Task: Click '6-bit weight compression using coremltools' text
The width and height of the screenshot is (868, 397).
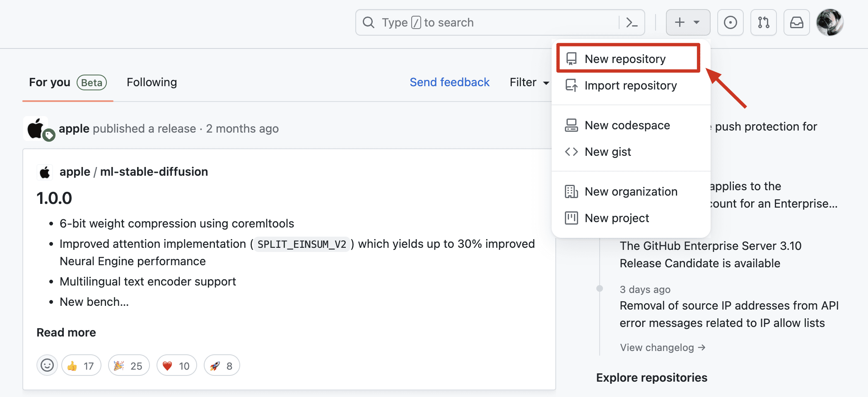Action: pos(177,224)
